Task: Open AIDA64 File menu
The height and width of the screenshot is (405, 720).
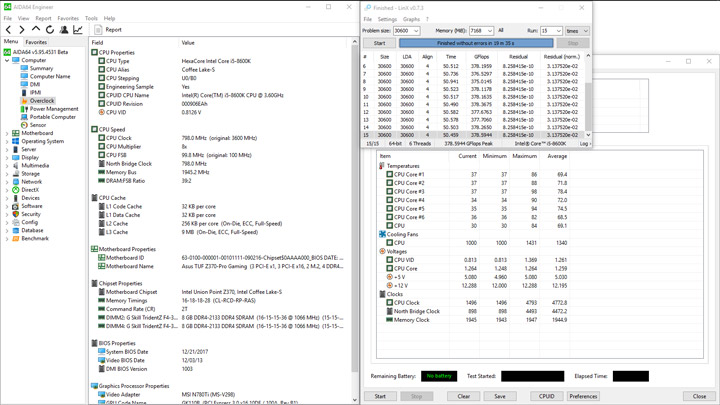Action: (x=8, y=18)
